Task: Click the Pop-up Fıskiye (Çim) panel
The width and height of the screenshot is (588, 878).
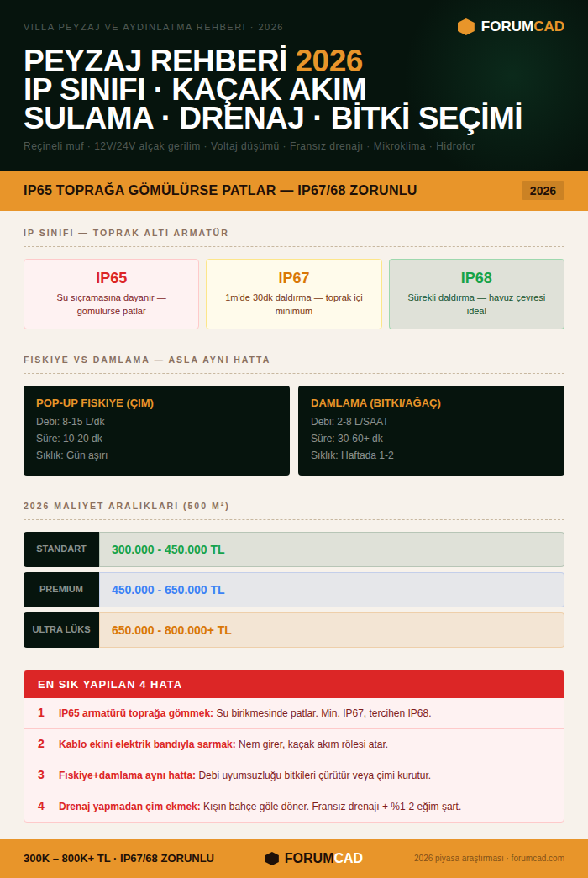Action: (x=157, y=431)
